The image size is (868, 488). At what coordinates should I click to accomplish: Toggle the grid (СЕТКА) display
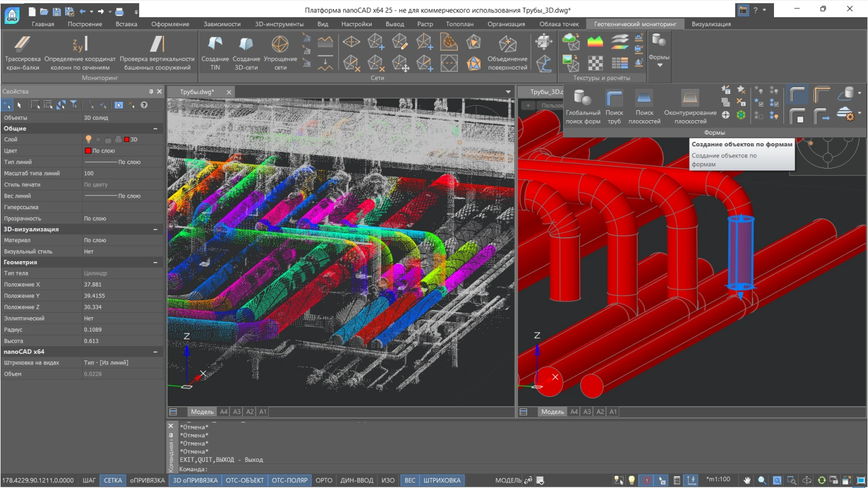click(113, 480)
